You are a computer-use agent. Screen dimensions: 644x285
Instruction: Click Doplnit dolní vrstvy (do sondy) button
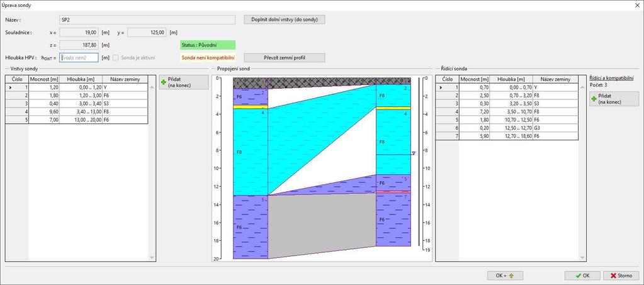coord(285,20)
